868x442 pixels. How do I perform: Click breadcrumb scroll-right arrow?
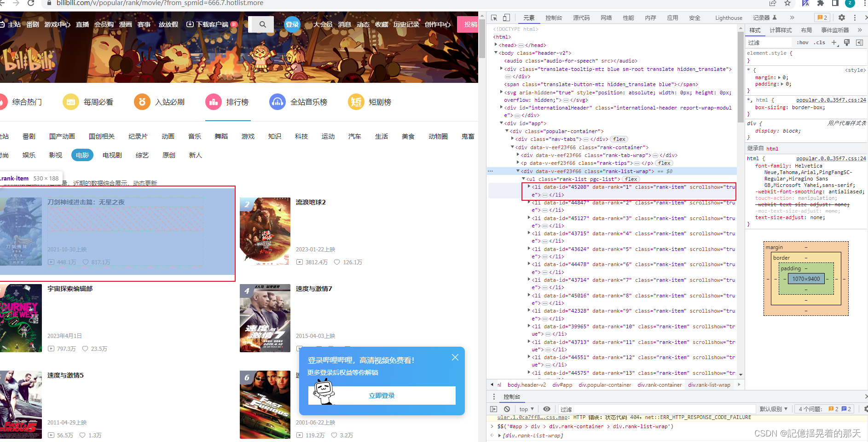[739, 384]
